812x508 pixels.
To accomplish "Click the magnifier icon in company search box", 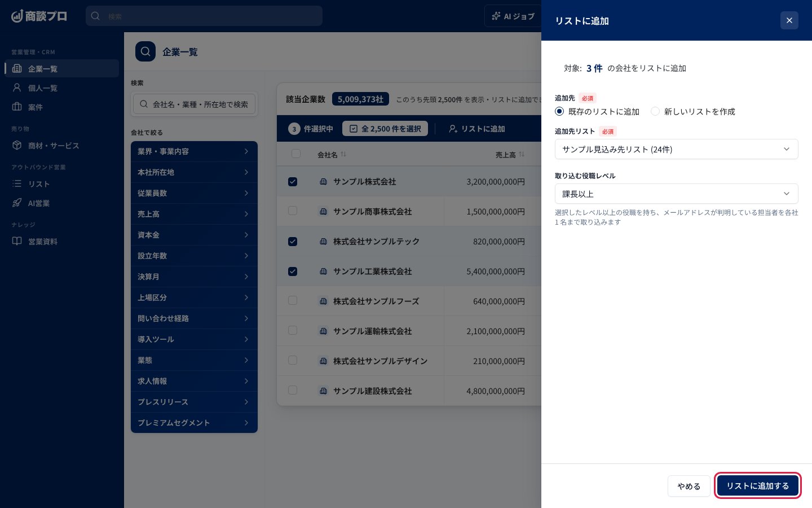I will pos(144,104).
